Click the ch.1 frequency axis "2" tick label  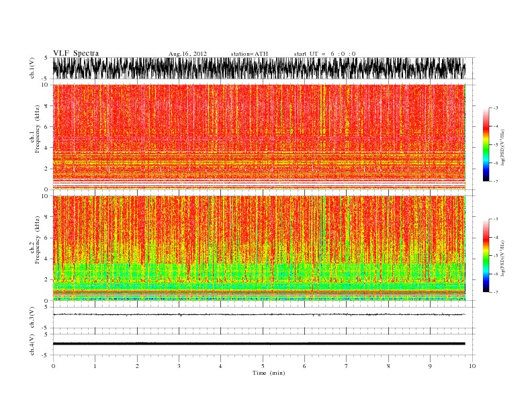point(46,169)
